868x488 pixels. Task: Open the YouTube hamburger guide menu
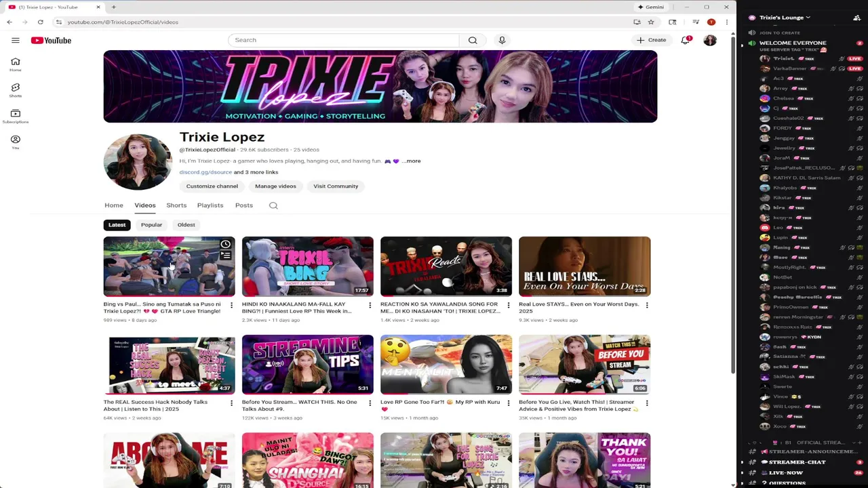pyautogui.click(x=16, y=41)
